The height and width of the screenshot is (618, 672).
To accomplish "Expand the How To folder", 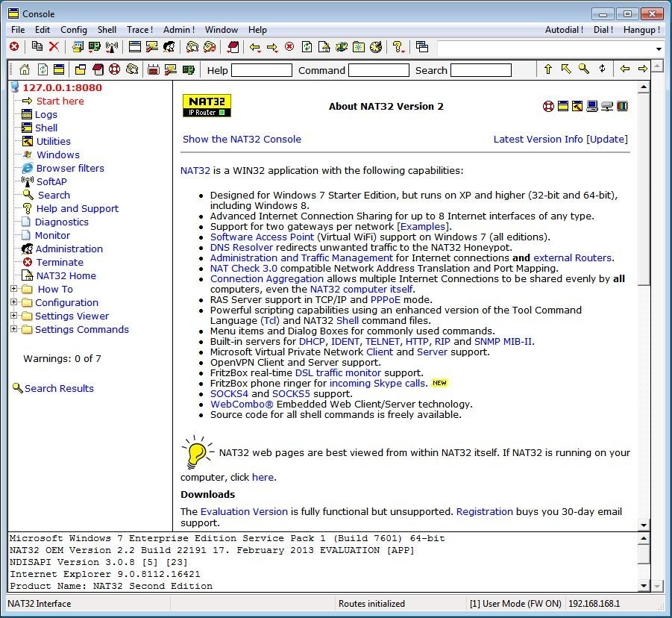I will [13, 289].
